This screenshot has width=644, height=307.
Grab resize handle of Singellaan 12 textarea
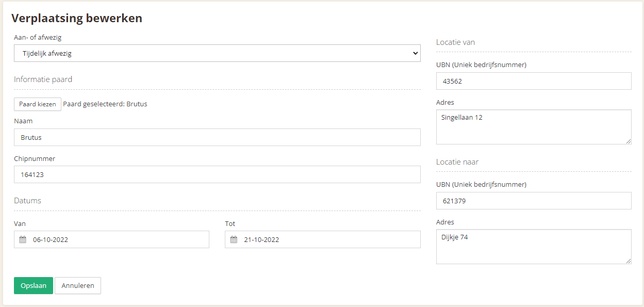628,141
